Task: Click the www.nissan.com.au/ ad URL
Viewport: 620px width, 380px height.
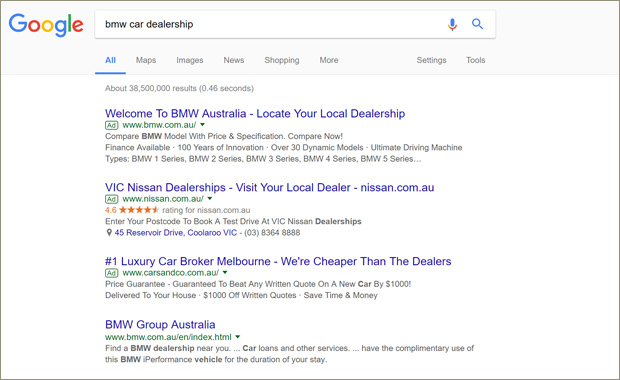Action: tap(163, 199)
